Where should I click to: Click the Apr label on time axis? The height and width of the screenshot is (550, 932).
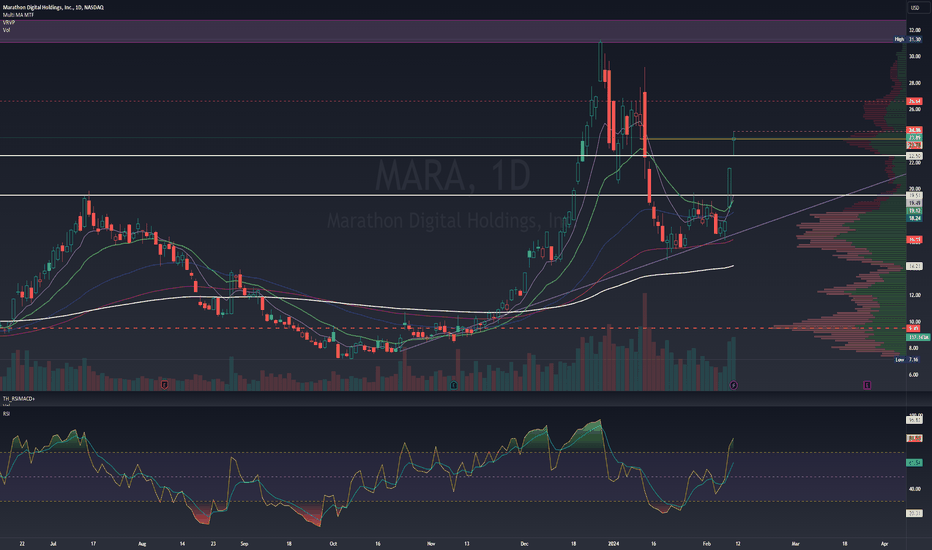884,543
